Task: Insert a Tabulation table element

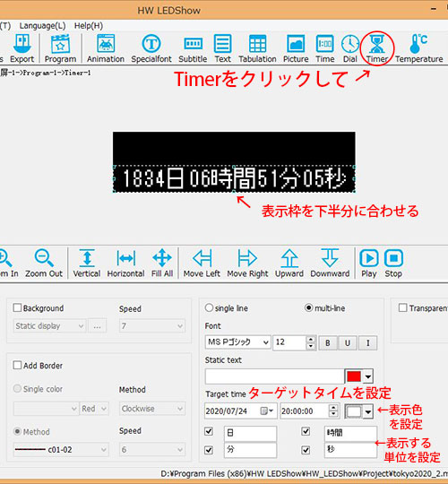Action: pyautogui.click(x=257, y=48)
